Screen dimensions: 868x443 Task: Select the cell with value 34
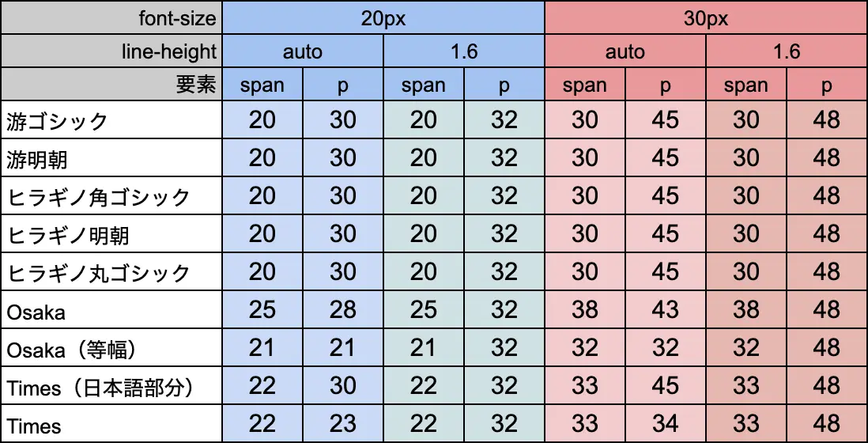[x=666, y=425]
